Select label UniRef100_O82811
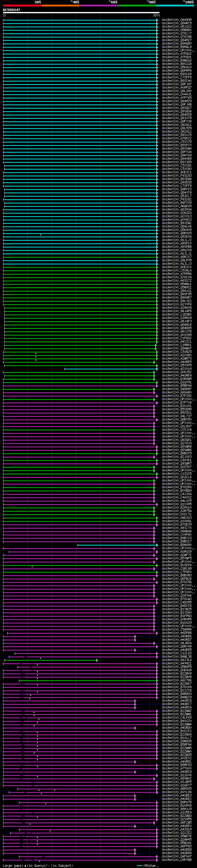 [177, 125]
